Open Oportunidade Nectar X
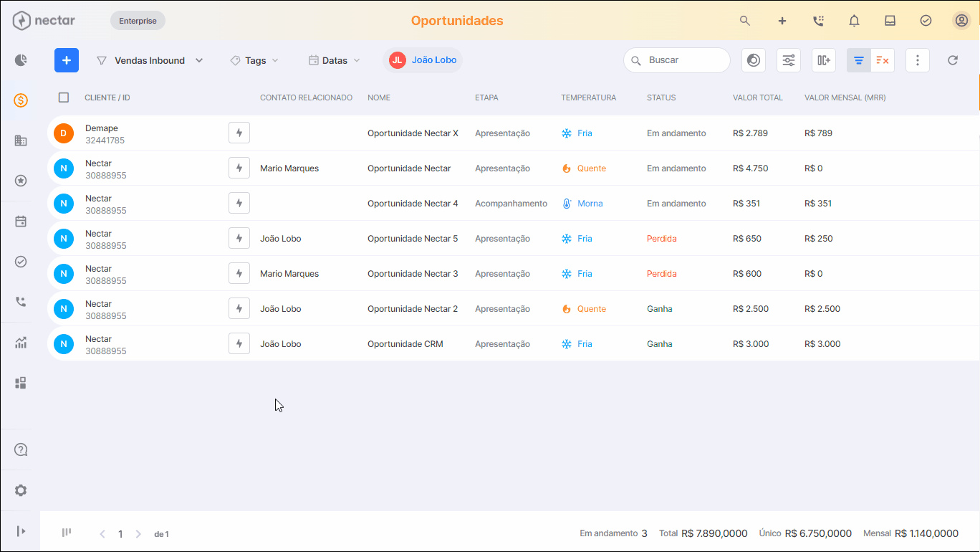 (413, 133)
